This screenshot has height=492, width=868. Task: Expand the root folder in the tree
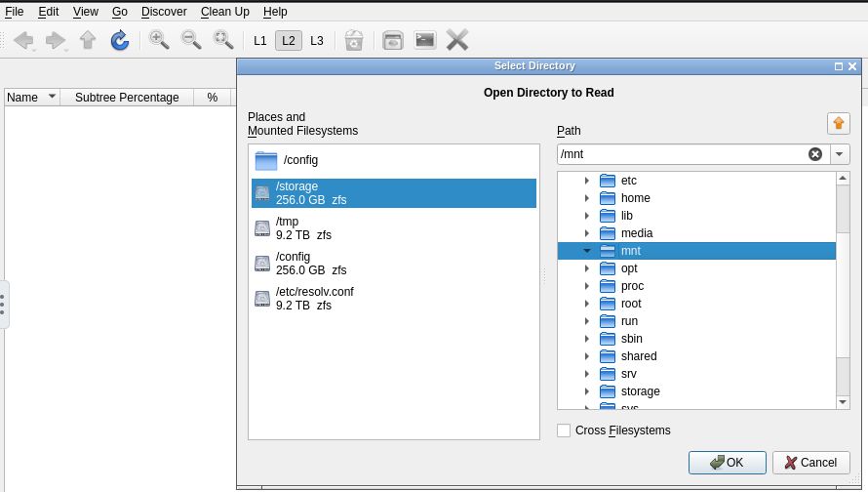pyautogui.click(x=587, y=304)
